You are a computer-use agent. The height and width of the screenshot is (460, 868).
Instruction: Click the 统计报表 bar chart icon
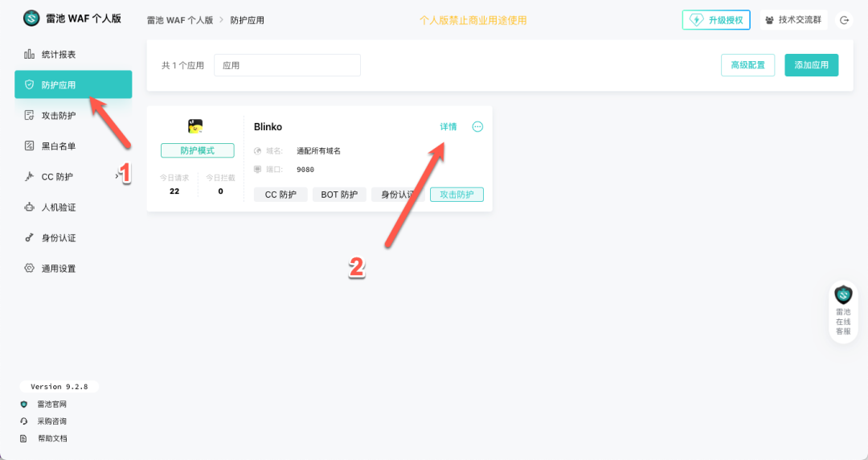coord(30,55)
